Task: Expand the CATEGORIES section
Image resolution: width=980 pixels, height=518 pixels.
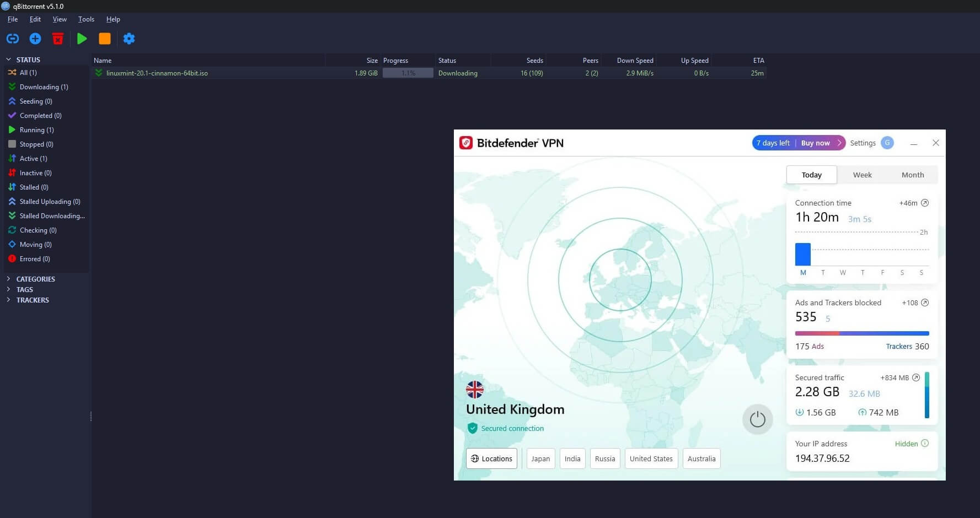Action: 8,279
